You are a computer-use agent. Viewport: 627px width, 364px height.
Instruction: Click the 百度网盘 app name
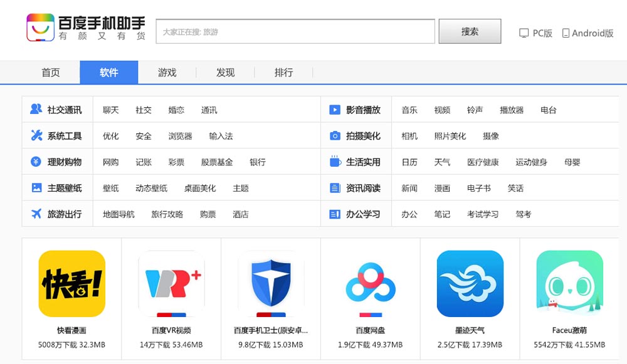pos(371,330)
